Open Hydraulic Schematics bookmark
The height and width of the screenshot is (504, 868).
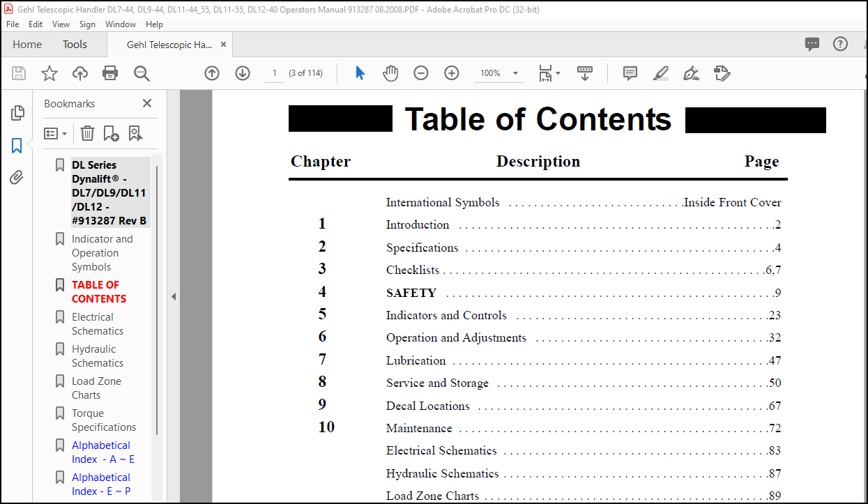point(98,356)
